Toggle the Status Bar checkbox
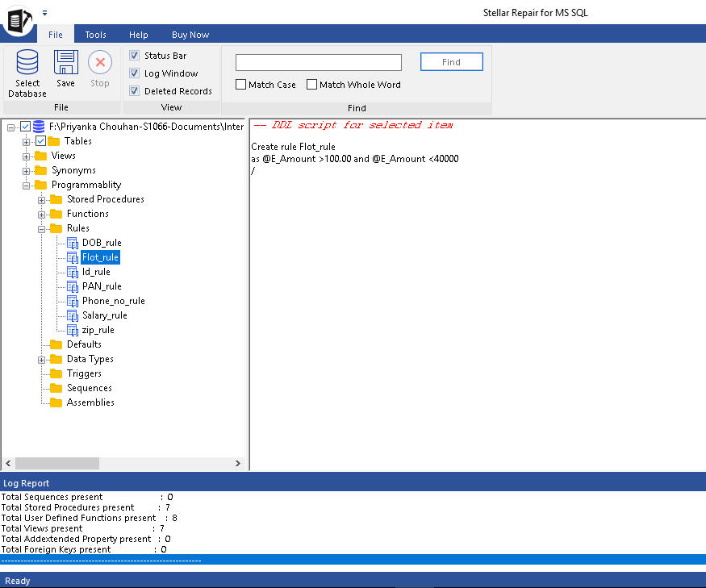706x588 pixels. 134,56
